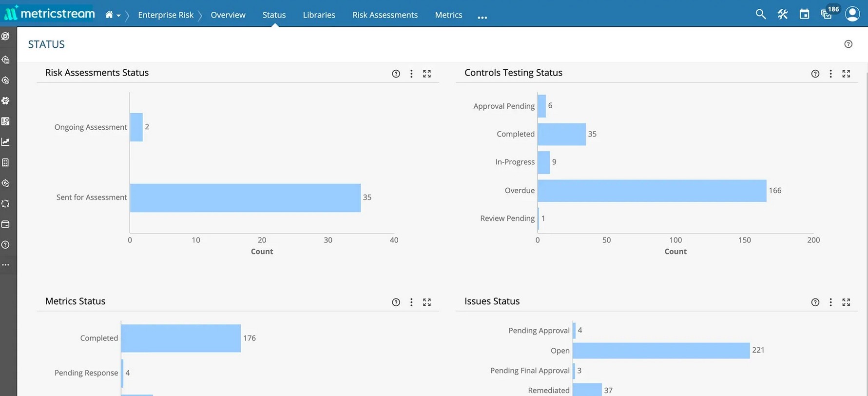The width and height of the screenshot is (868, 396).
Task: Go to Risk Assessments tab
Action: coord(385,15)
